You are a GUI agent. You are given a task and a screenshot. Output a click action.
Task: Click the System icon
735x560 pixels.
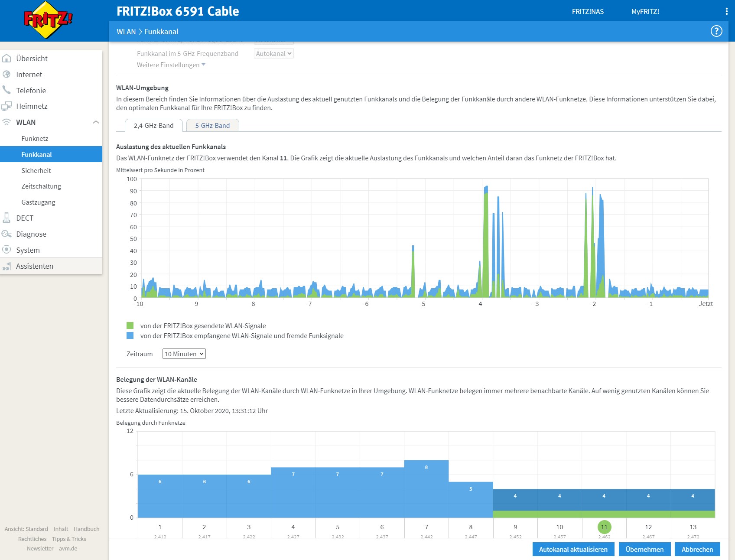[7, 250]
